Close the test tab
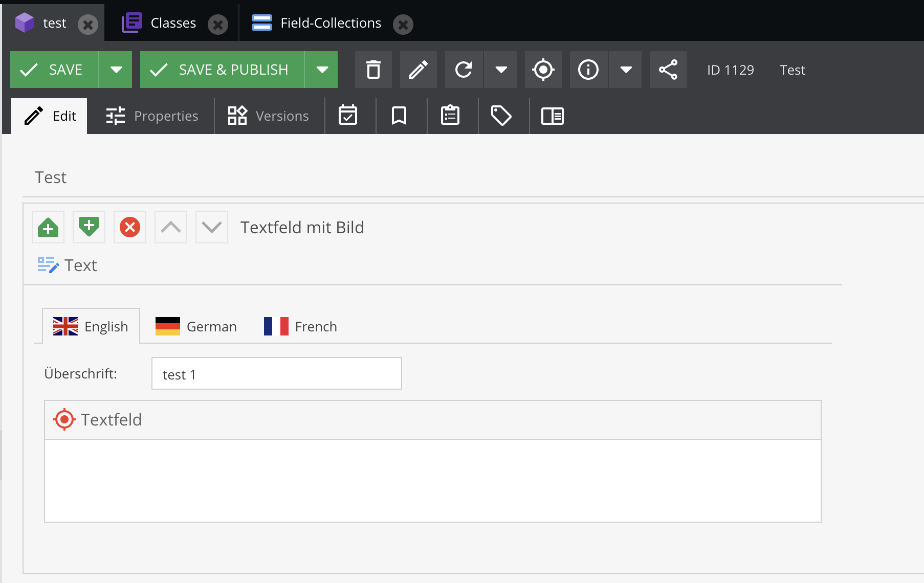Screen dimensions: 924x583 point(88,24)
